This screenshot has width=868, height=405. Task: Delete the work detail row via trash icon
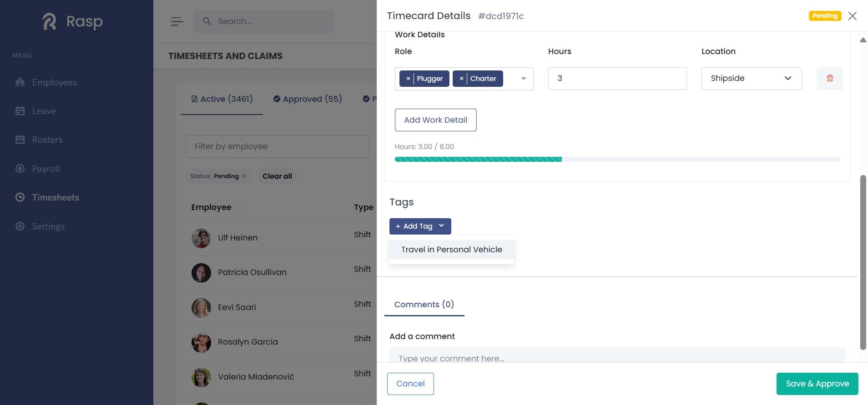point(829,78)
